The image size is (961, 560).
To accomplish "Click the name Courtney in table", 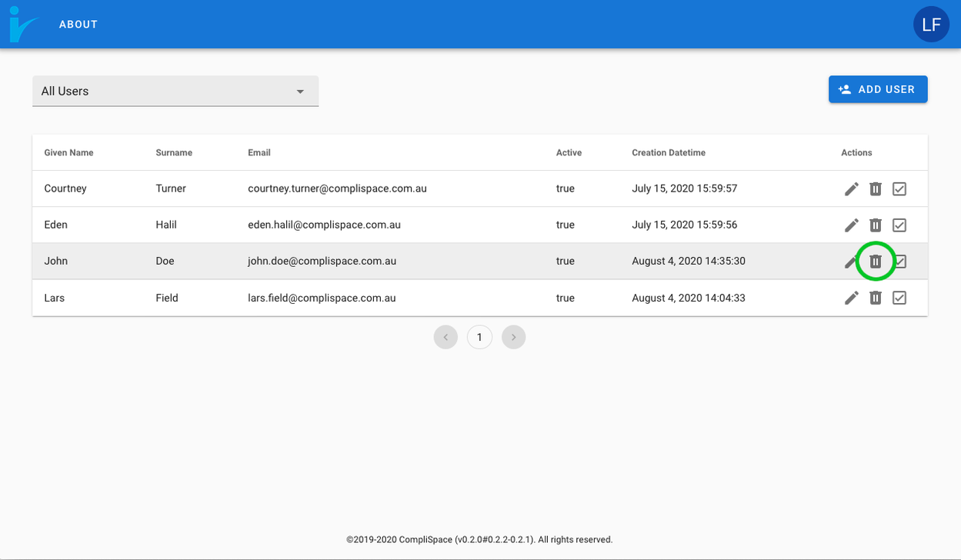I will click(x=65, y=188).
